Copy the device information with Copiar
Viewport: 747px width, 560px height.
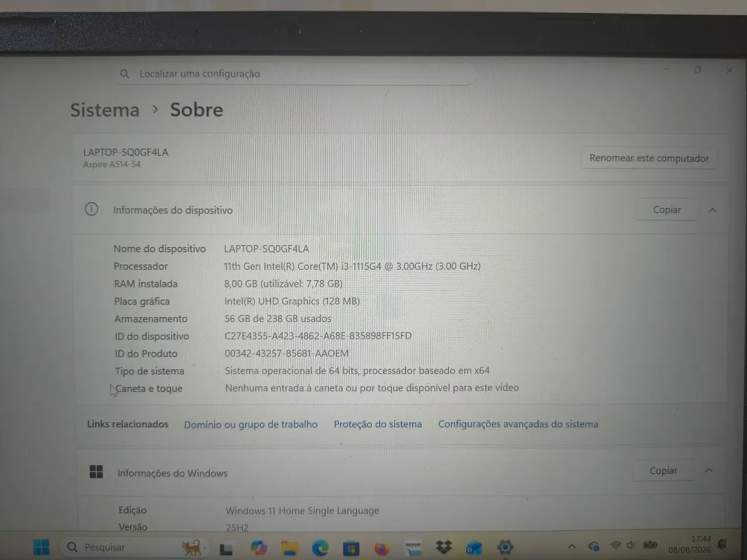pyautogui.click(x=666, y=210)
